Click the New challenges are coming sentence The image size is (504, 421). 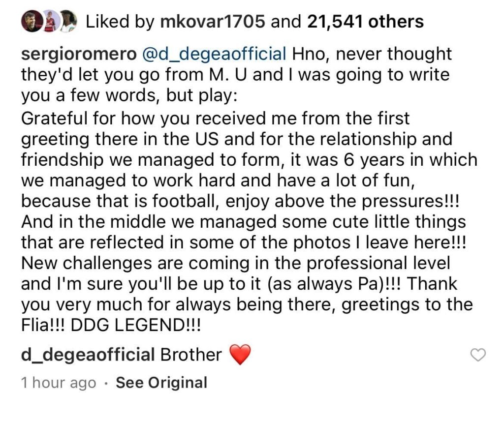click(x=236, y=263)
